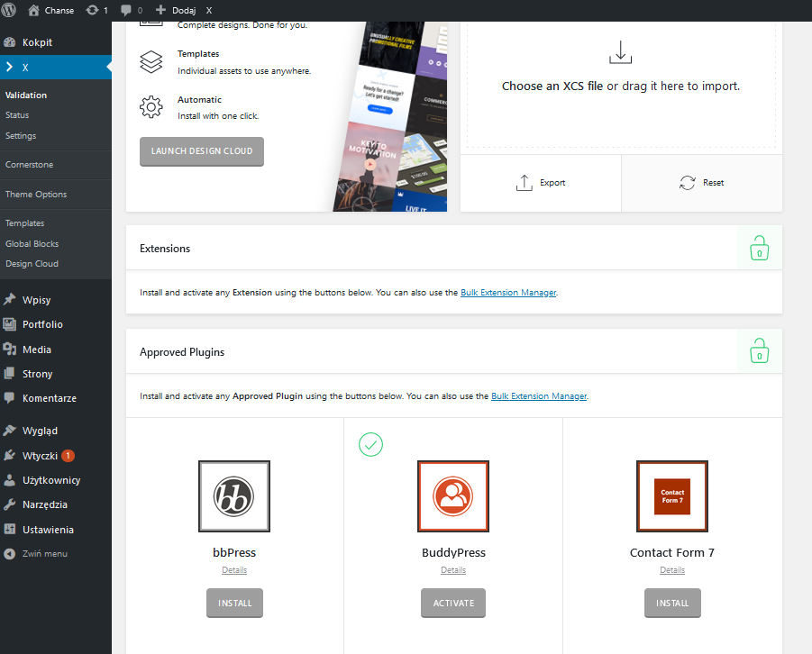The width and height of the screenshot is (812, 654).
Task: Open the Wtyczki plugins menu
Action: 40,456
